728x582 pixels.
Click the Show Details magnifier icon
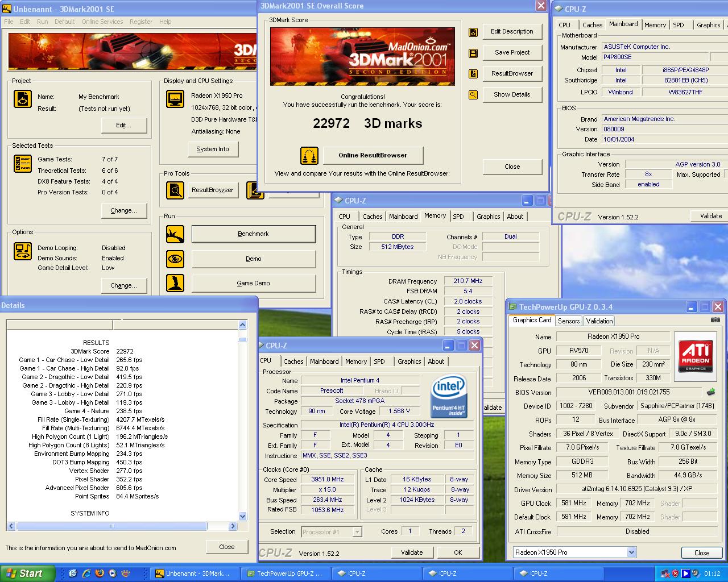pos(473,95)
